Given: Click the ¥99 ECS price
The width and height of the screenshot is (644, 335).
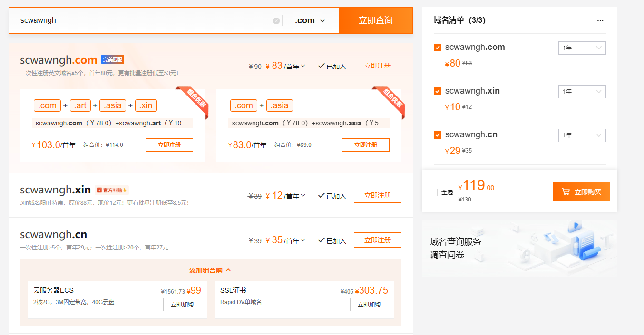Looking at the screenshot, I should [x=194, y=290].
